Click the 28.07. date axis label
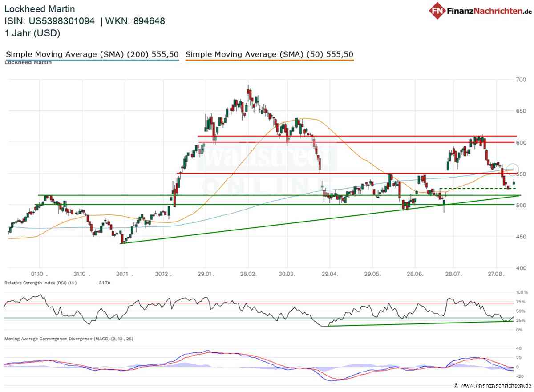The image size is (534, 392). click(453, 275)
